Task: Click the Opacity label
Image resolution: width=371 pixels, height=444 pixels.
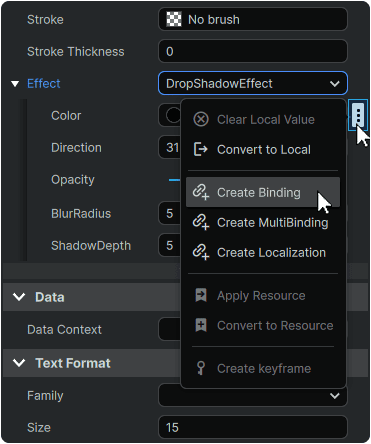Action: [73, 180]
